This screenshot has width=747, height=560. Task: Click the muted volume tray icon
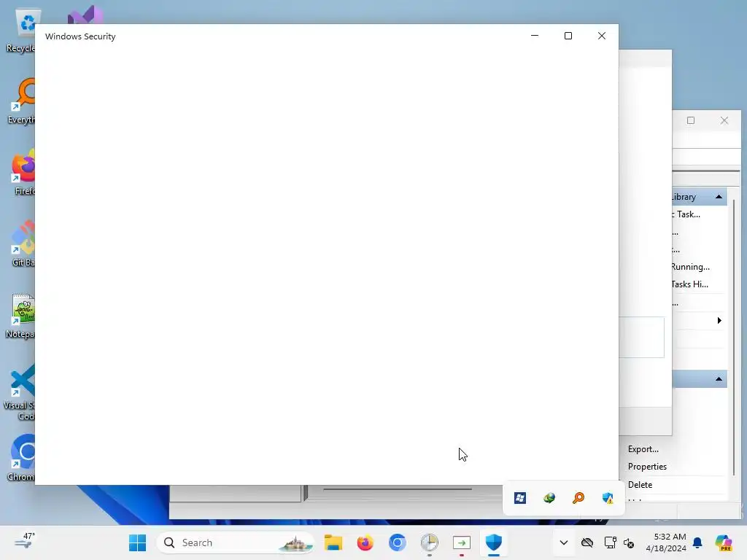[629, 542]
